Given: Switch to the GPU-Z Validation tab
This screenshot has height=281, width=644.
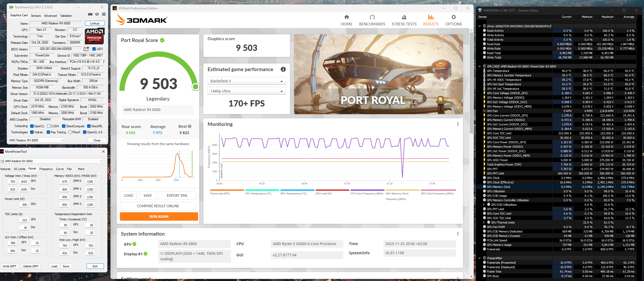Looking at the screenshot, I should [x=66, y=16].
